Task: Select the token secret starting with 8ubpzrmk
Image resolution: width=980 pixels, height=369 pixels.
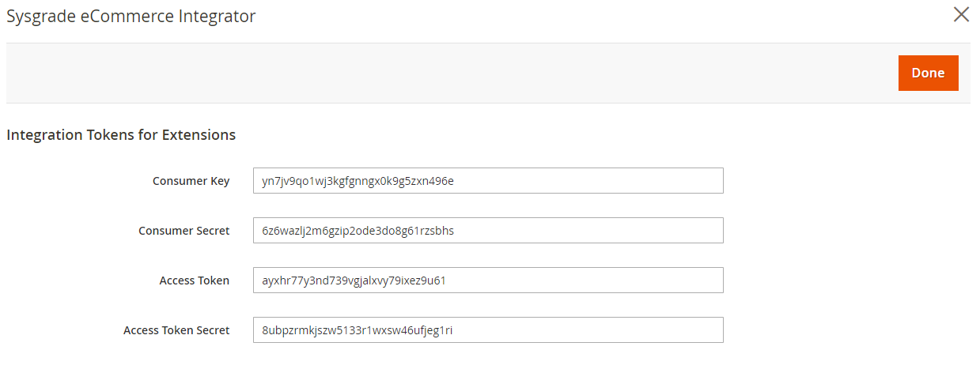Action: coord(357,330)
